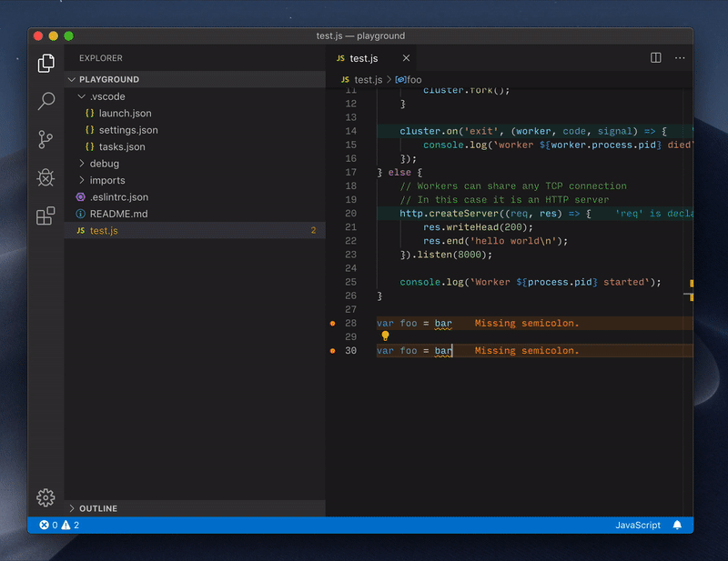The image size is (728, 561).
Task: Open the Run and Debug view
Action: [45, 177]
